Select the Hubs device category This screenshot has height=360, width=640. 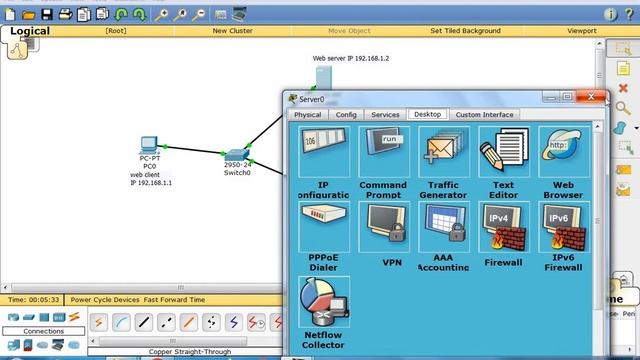tap(44, 317)
